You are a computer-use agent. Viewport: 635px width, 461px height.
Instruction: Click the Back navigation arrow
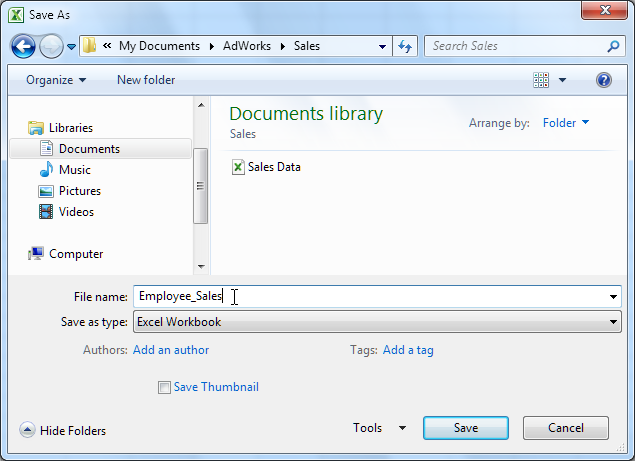[23, 46]
